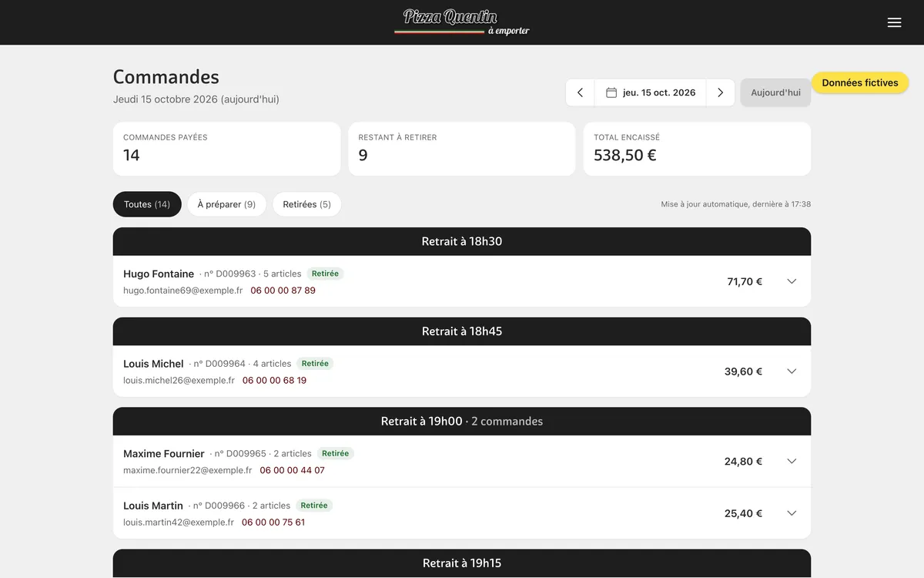Viewport: 924px width, 578px height.
Task: Click email louis.martin42@exemple.fr
Action: click(x=179, y=523)
